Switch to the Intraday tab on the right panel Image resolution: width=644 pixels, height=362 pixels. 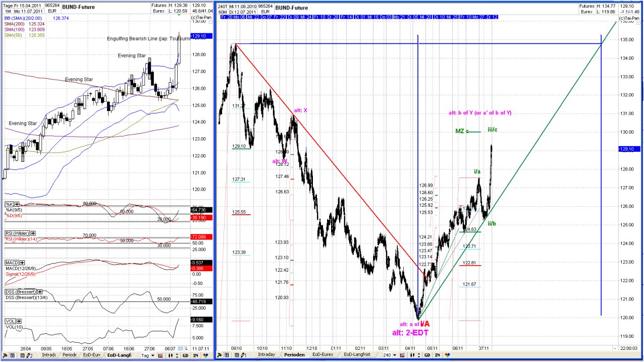click(266, 355)
